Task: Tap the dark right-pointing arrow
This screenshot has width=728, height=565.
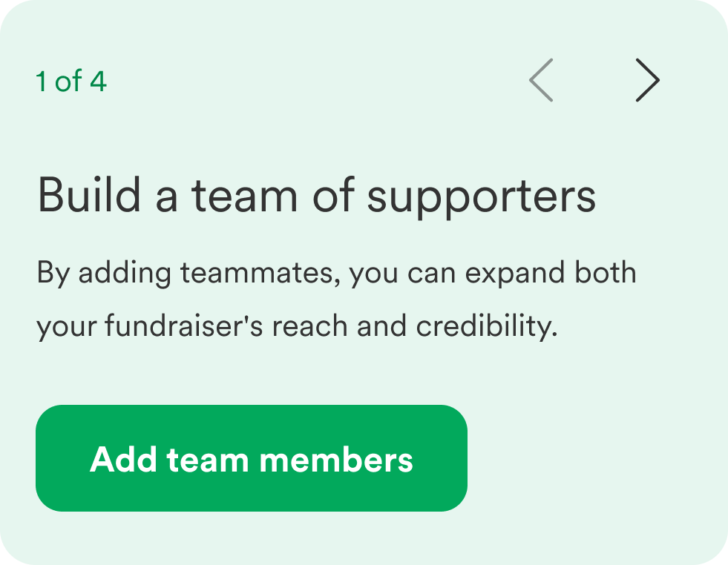Action: (647, 80)
